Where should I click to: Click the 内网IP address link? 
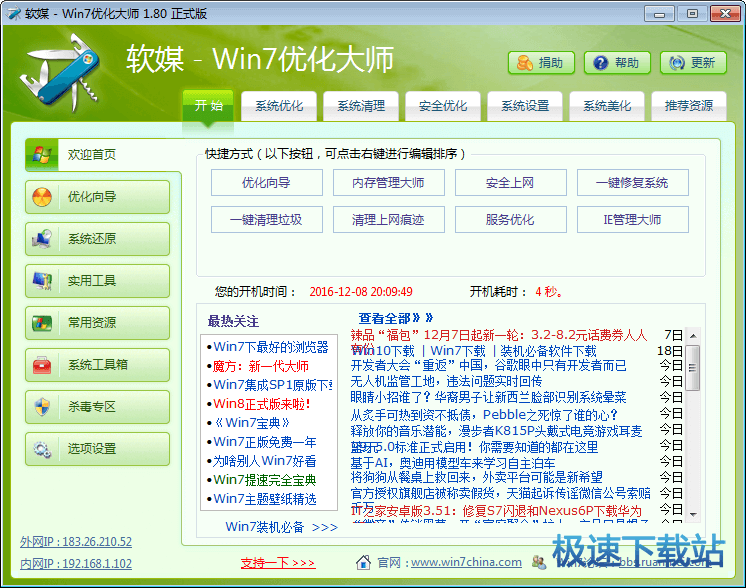tap(76, 563)
